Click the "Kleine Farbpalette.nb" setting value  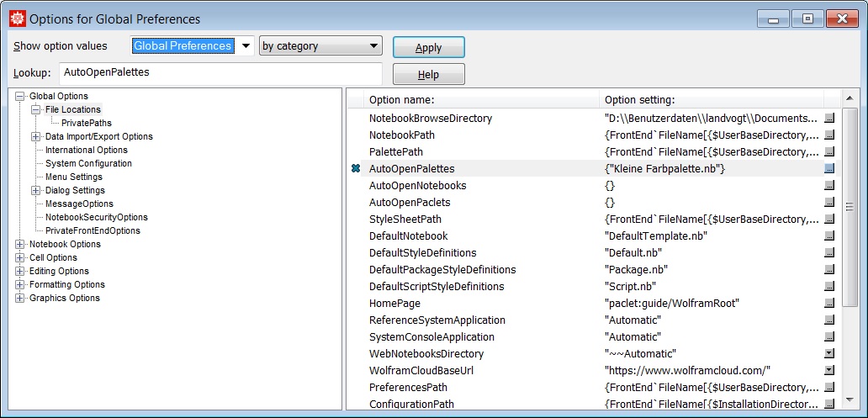[664, 169]
